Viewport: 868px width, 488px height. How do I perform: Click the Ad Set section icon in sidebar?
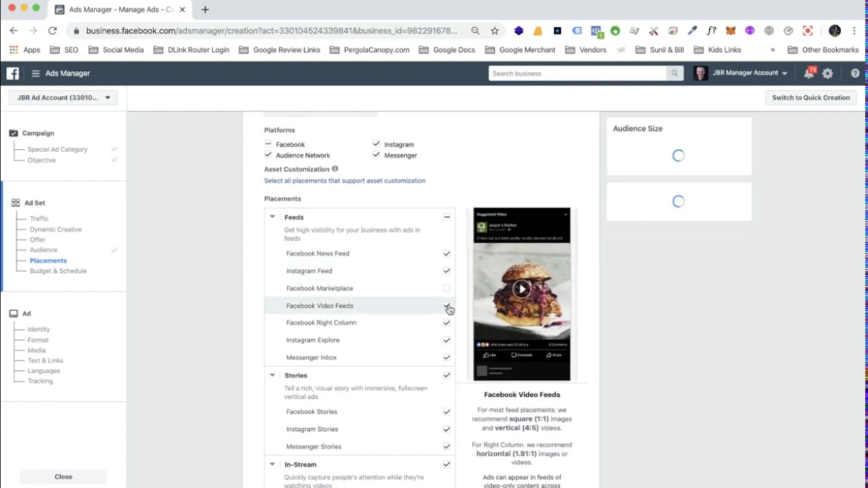pyautogui.click(x=15, y=203)
